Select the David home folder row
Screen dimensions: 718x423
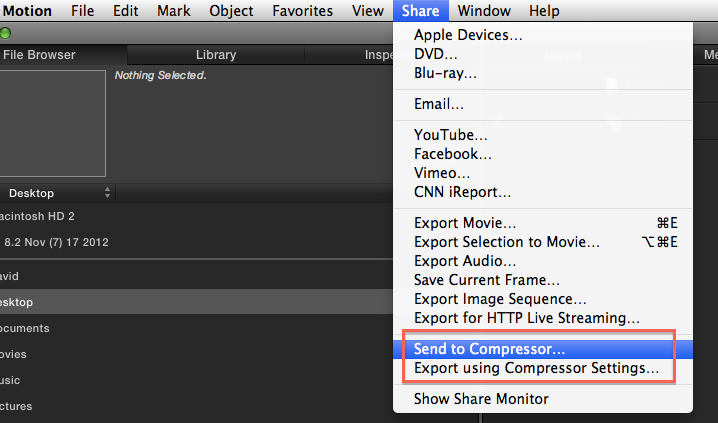click(x=196, y=277)
